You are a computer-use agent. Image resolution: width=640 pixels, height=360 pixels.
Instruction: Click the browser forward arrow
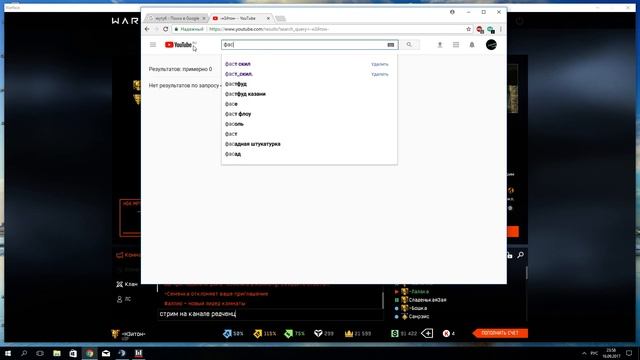[x=156, y=29]
